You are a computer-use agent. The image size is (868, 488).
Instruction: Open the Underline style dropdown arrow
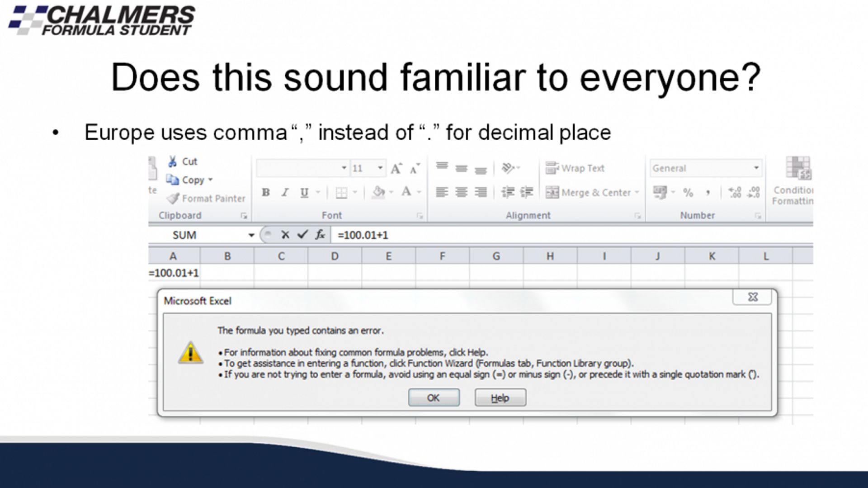318,192
